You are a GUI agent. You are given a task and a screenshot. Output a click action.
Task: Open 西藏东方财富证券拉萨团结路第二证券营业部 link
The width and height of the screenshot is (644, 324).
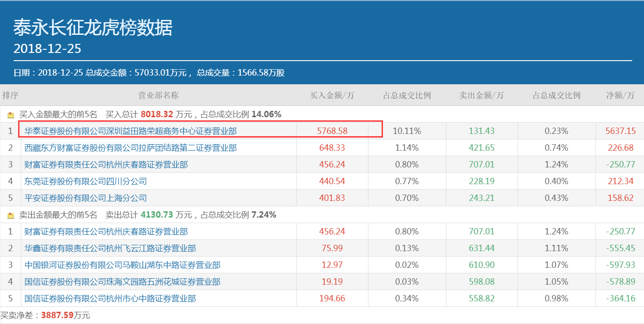[x=131, y=148]
